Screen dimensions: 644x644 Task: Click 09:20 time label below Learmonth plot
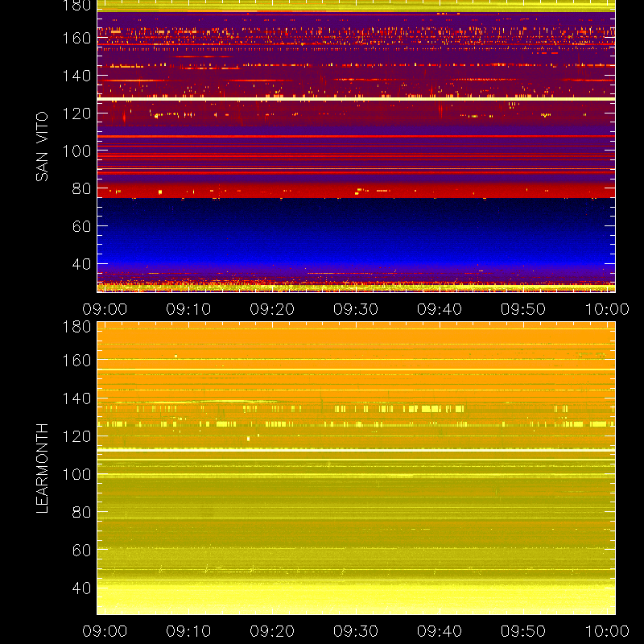click(x=272, y=631)
